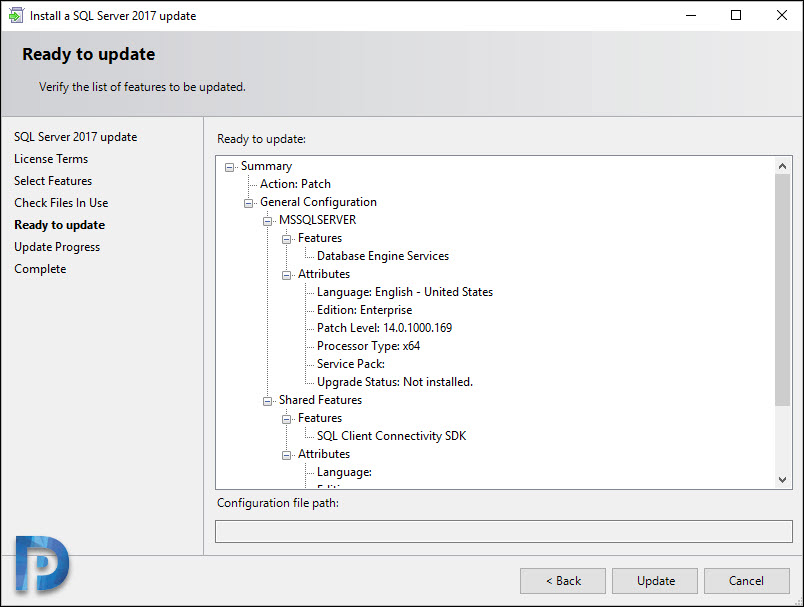The width and height of the screenshot is (804, 607).
Task: Click the Back button
Action: coord(563,581)
